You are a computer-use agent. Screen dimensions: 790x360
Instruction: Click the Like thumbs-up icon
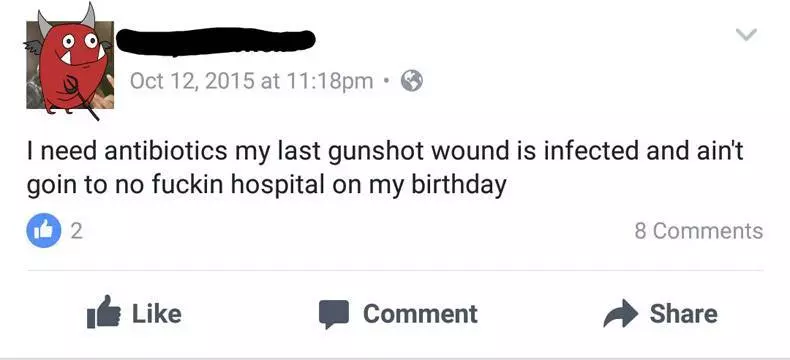coord(104,313)
